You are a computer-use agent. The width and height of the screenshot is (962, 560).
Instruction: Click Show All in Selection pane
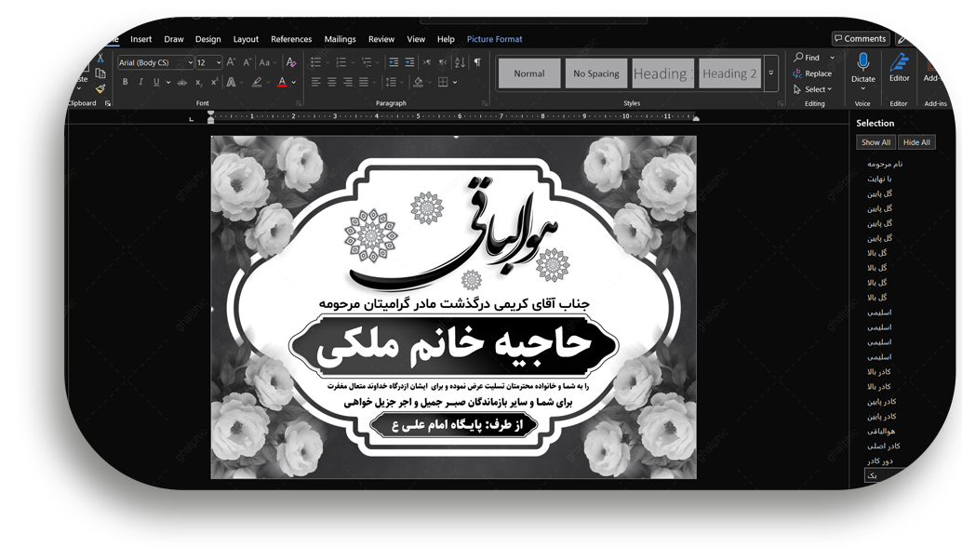point(875,142)
